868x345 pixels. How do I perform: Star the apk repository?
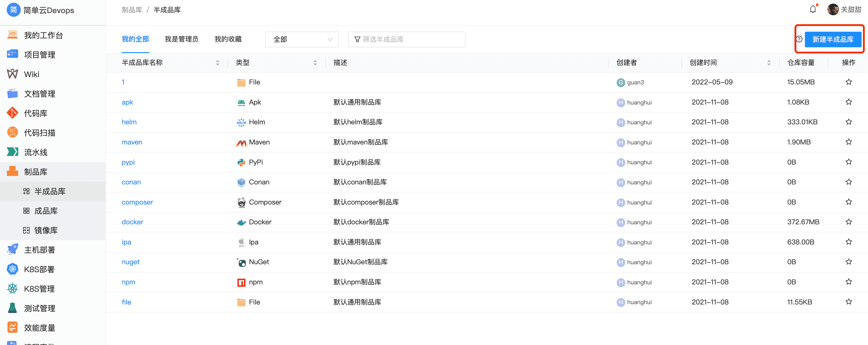pos(848,102)
